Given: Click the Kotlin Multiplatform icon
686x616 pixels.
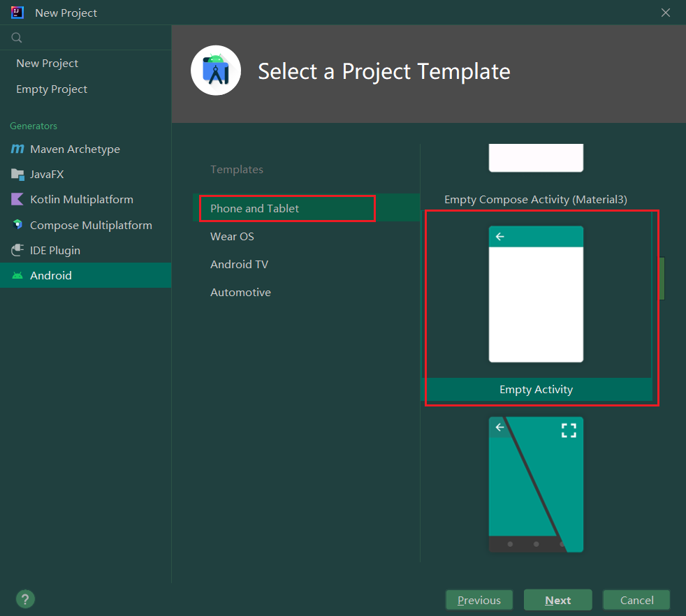Looking at the screenshot, I should (x=17, y=200).
